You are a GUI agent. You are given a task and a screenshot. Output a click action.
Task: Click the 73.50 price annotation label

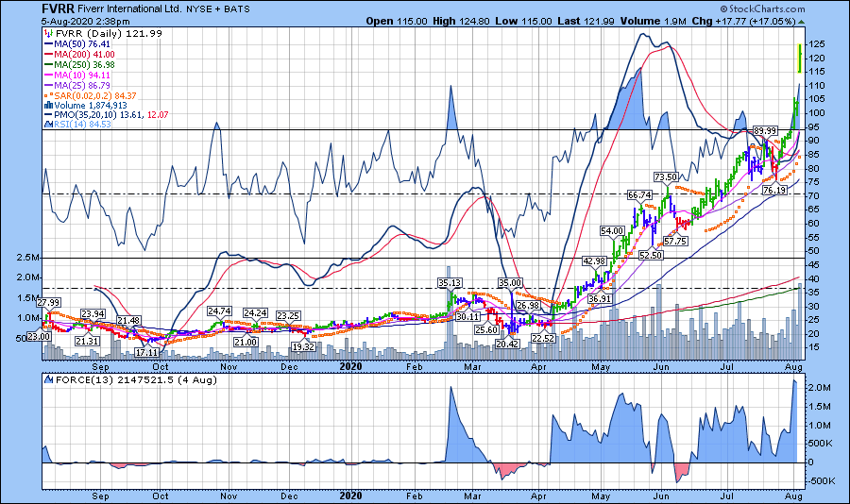[666, 177]
